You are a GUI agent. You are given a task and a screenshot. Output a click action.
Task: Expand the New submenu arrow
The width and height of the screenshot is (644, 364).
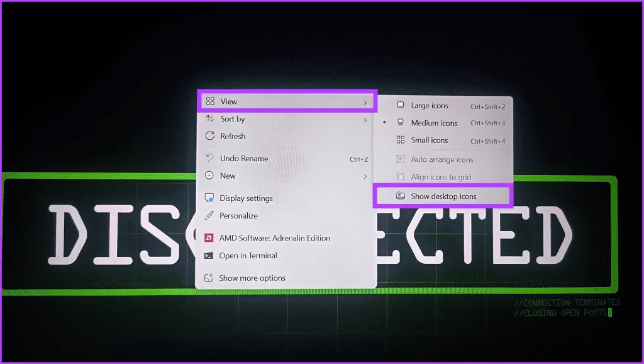tap(365, 176)
